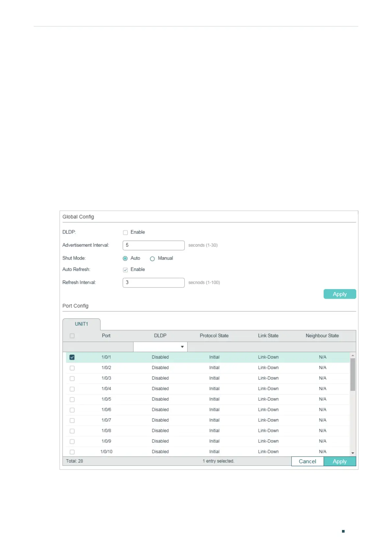This screenshot has width=392, height=554.
Task: Click the scroll down arrow of port table
Action: tap(353, 453)
